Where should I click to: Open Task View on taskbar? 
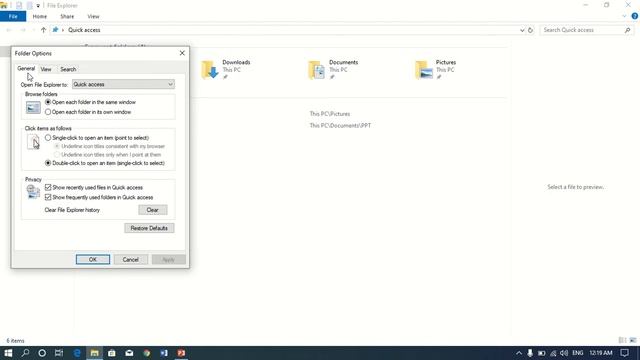pyautogui.click(x=59, y=353)
